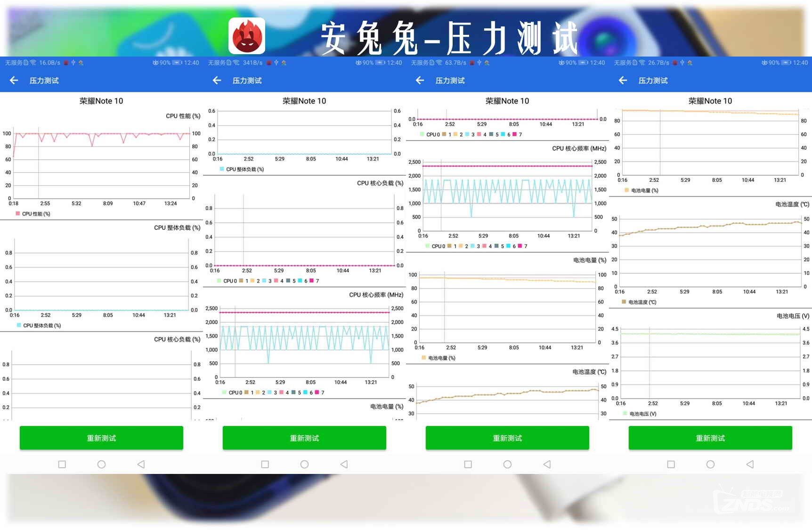Viewport: 812px width, 530px height.
Task: Click the 16.0B/s network speed text
Action: [49, 63]
